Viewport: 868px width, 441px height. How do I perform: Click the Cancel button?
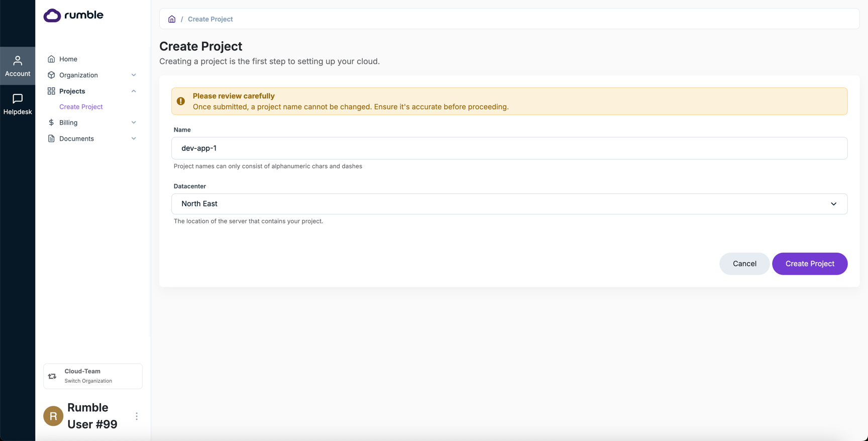pyautogui.click(x=744, y=264)
